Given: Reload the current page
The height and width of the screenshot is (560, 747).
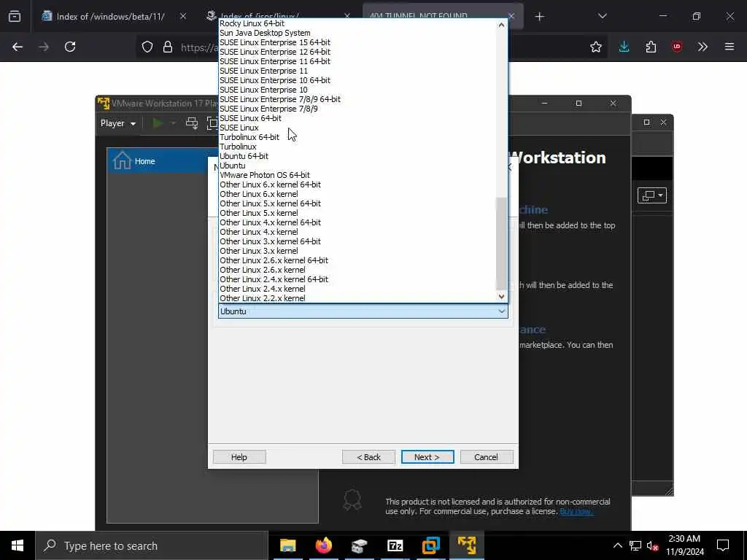Looking at the screenshot, I should 70,47.
